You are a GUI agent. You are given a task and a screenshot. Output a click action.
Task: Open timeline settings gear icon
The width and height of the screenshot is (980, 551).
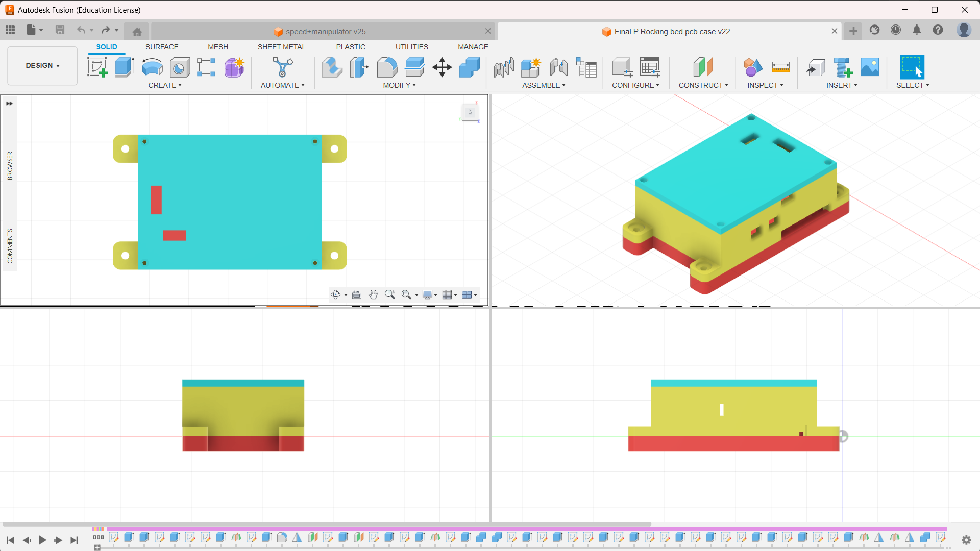966,540
